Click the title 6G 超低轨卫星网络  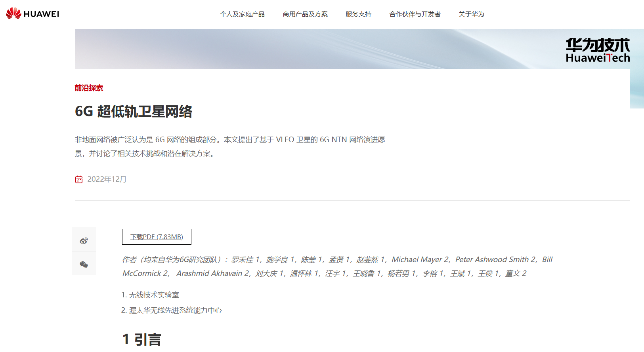134,111
